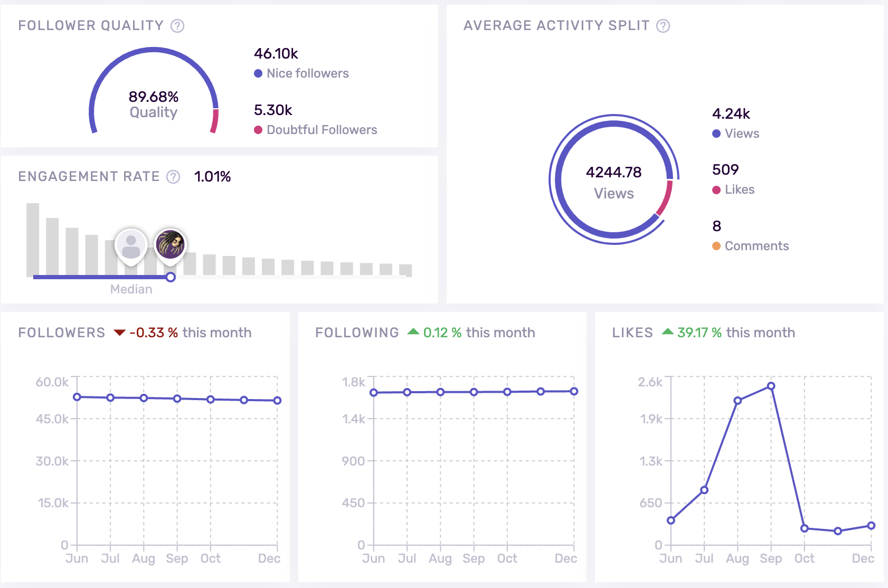
Task: Open the Follower Quality help tooltip
Action: (177, 25)
